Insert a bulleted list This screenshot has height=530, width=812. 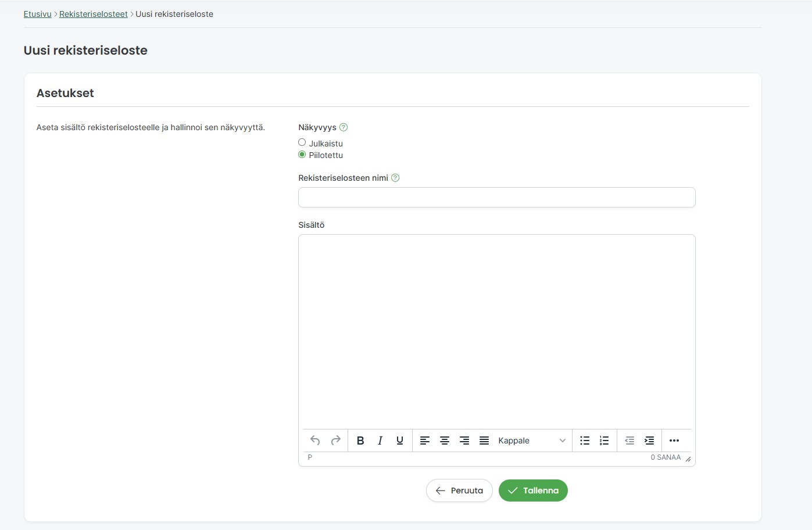point(585,441)
